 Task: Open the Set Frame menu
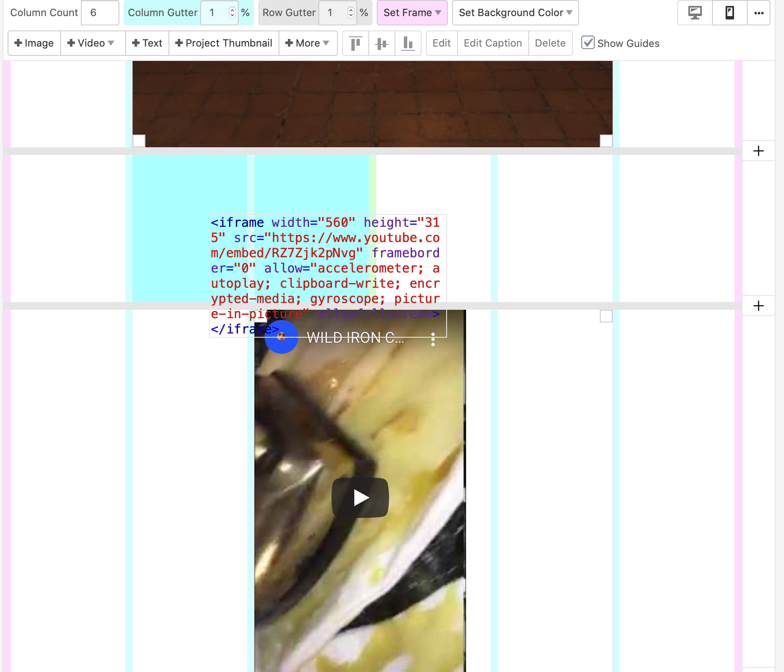(411, 13)
